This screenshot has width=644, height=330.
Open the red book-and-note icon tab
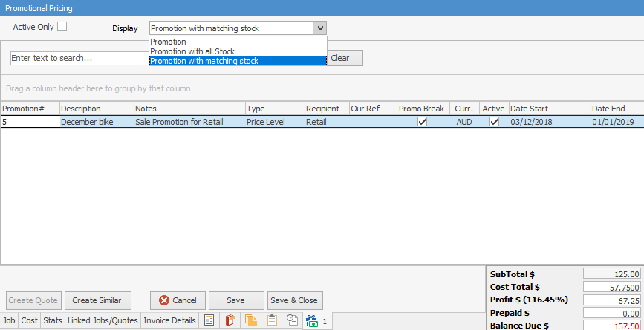[230, 320]
